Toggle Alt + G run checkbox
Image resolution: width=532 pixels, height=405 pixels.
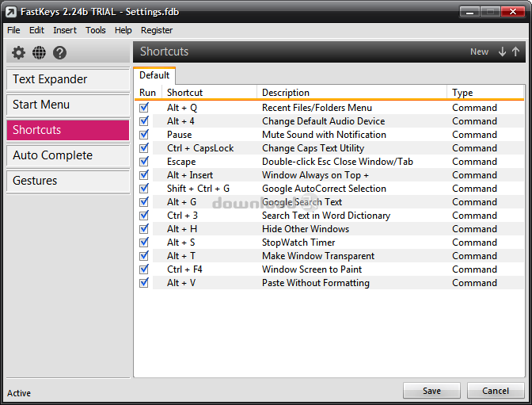(144, 202)
